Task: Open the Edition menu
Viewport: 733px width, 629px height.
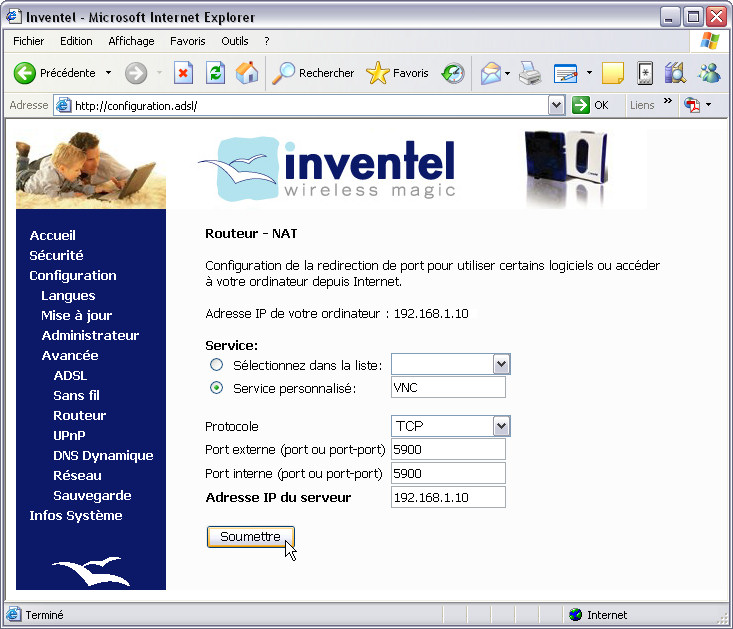Action: (x=76, y=41)
